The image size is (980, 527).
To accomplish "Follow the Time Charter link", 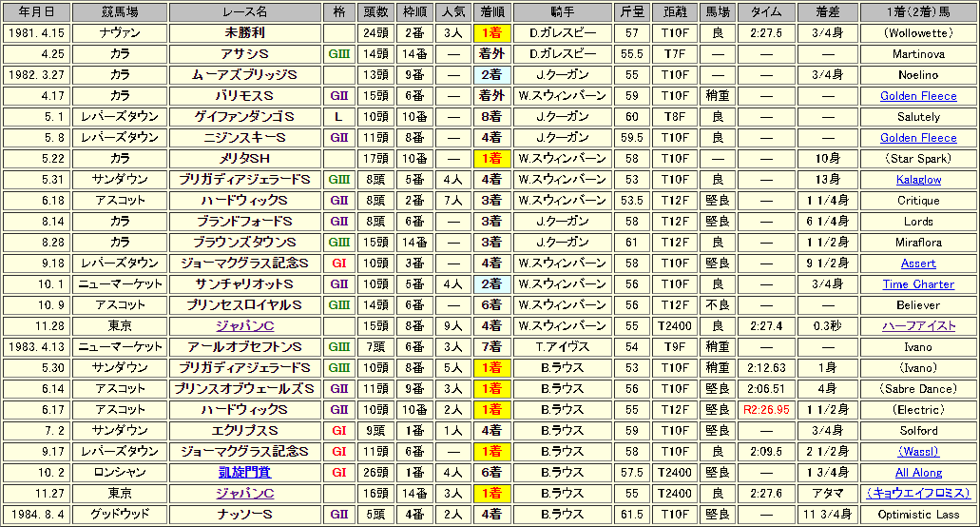I will tap(918, 283).
